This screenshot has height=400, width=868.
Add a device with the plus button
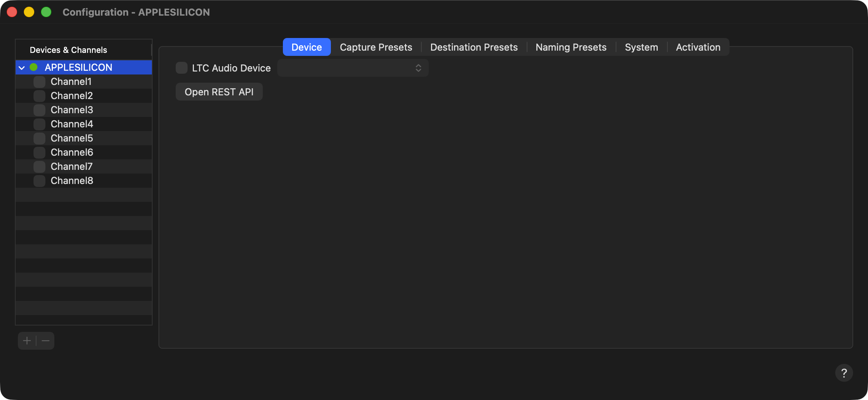[27, 341]
